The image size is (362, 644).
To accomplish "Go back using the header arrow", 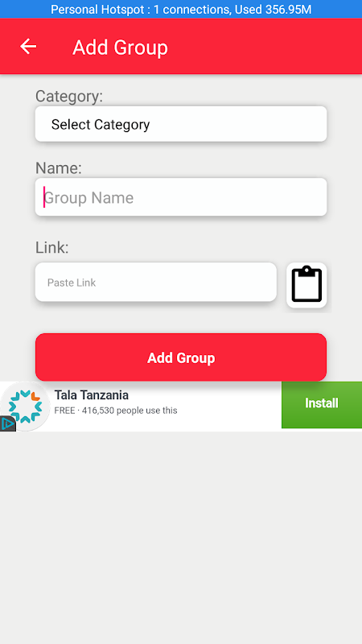I will coord(28,47).
